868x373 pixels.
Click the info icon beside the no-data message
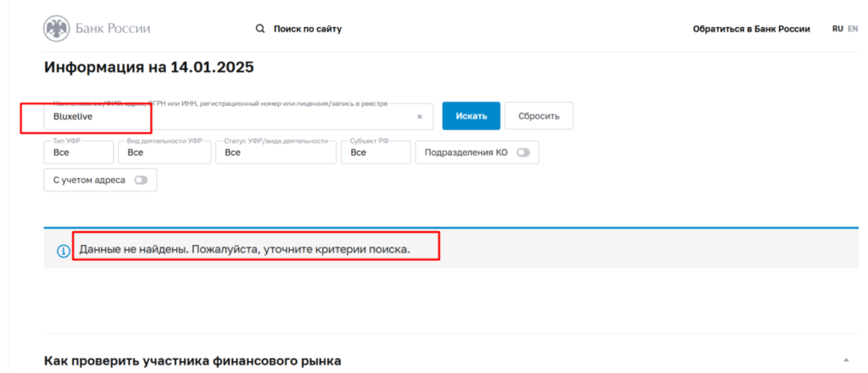tap(64, 251)
